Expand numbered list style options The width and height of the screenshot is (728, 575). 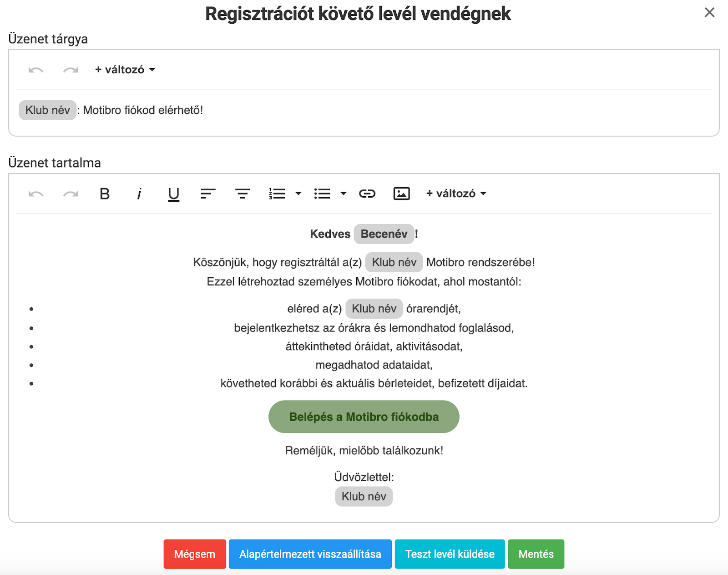(298, 193)
